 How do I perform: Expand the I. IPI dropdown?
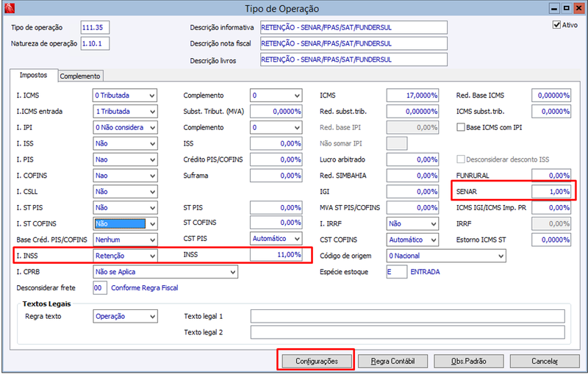[x=125, y=127]
